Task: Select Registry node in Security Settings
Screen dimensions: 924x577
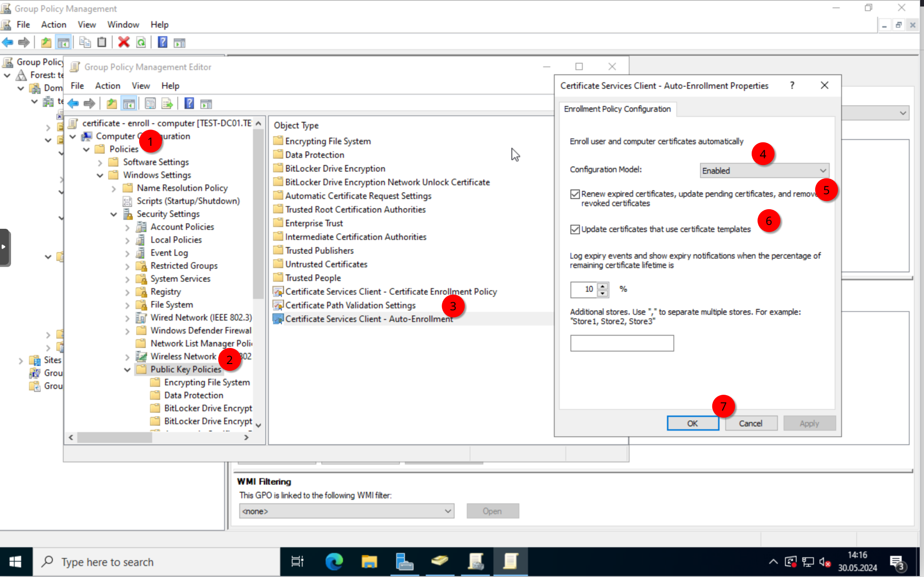Action: point(166,292)
